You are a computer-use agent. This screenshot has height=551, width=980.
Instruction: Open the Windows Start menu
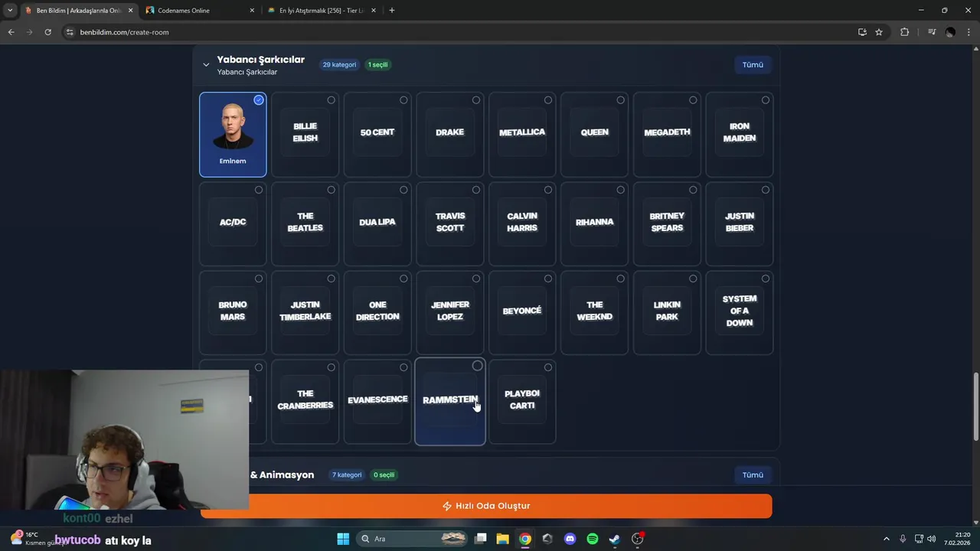(343, 539)
